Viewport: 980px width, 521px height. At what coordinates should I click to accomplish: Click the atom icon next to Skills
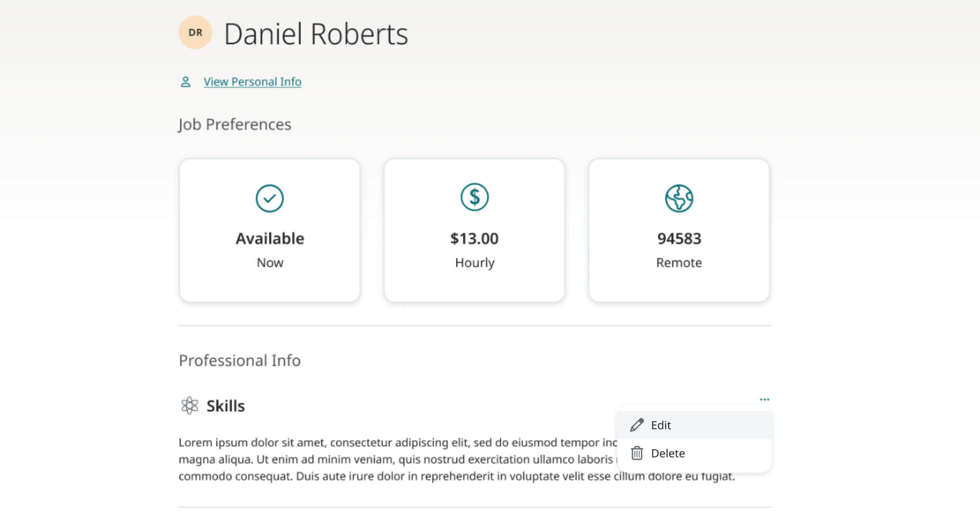tap(189, 406)
